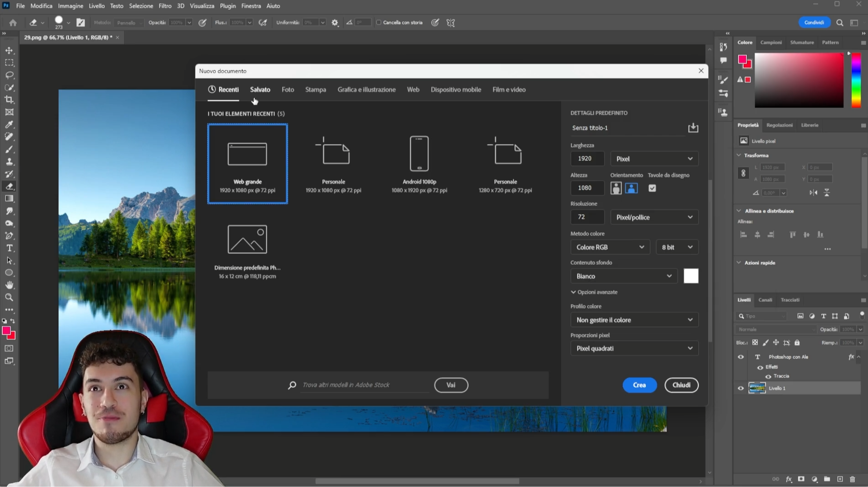Image resolution: width=868 pixels, height=487 pixels.
Task: Select the Crop tool in toolbar
Action: click(x=9, y=100)
